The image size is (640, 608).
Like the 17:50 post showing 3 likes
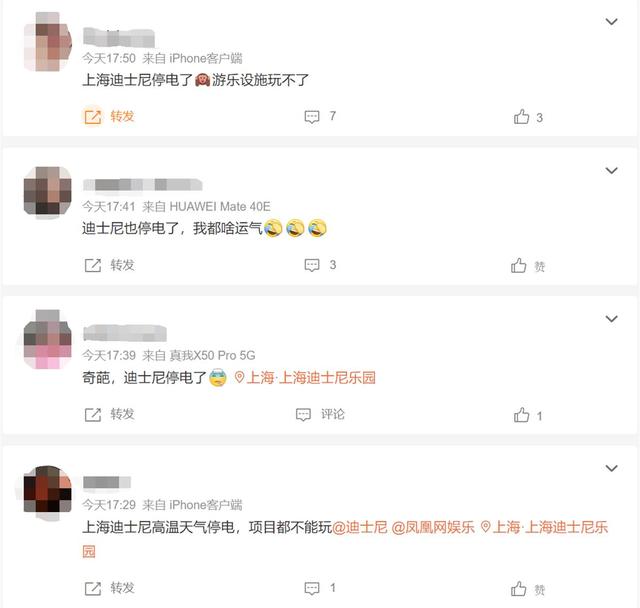(x=528, y=118)
